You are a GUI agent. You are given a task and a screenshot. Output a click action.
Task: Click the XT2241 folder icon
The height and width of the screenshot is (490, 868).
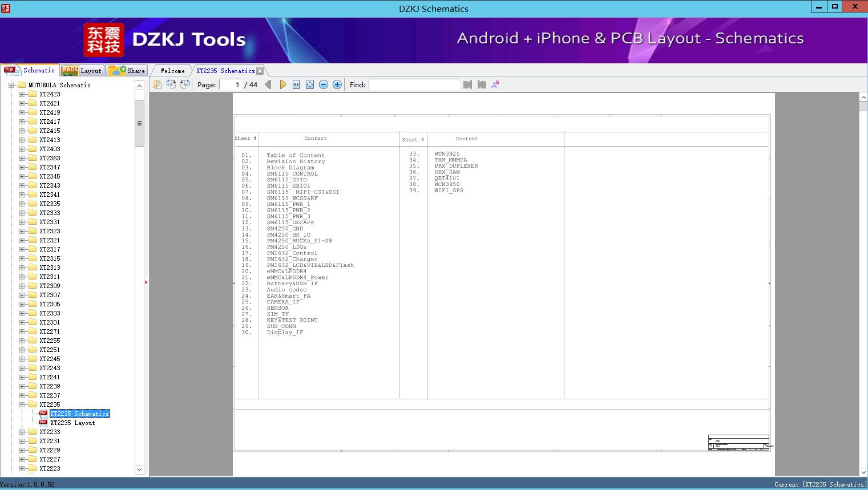click(33, 377)
